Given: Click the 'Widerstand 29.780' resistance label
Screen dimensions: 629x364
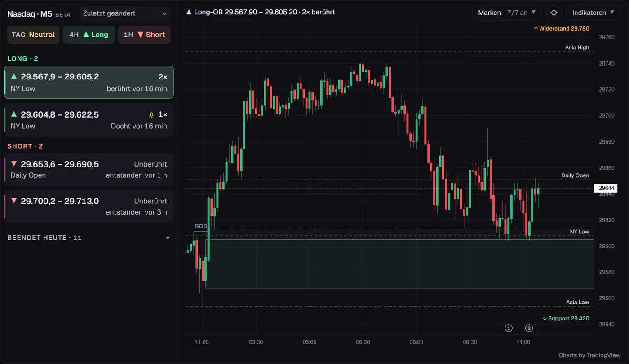Looking at the screenshot, I should (561, 28).
